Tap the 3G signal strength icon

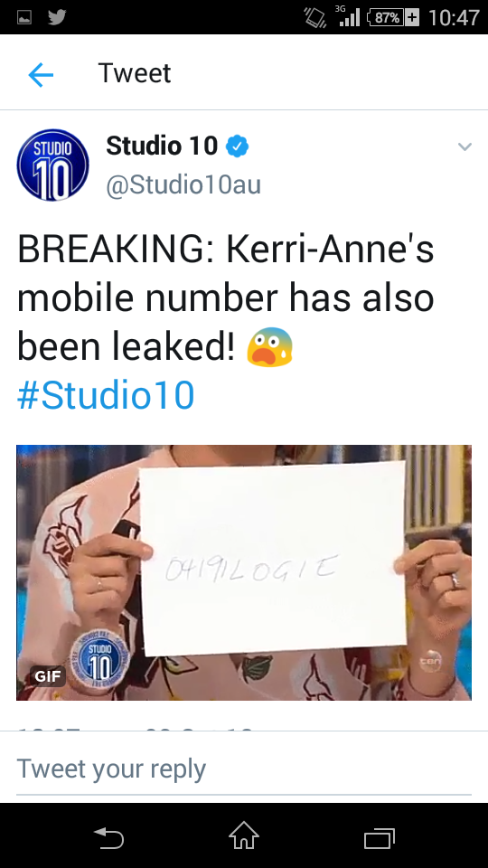(x=348, y=16)
